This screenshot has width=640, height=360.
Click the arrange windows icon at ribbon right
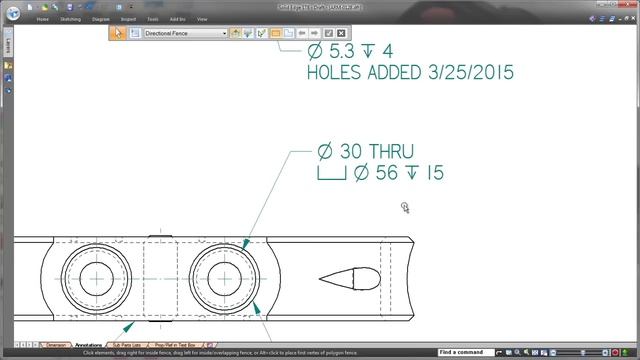point(612,19)
